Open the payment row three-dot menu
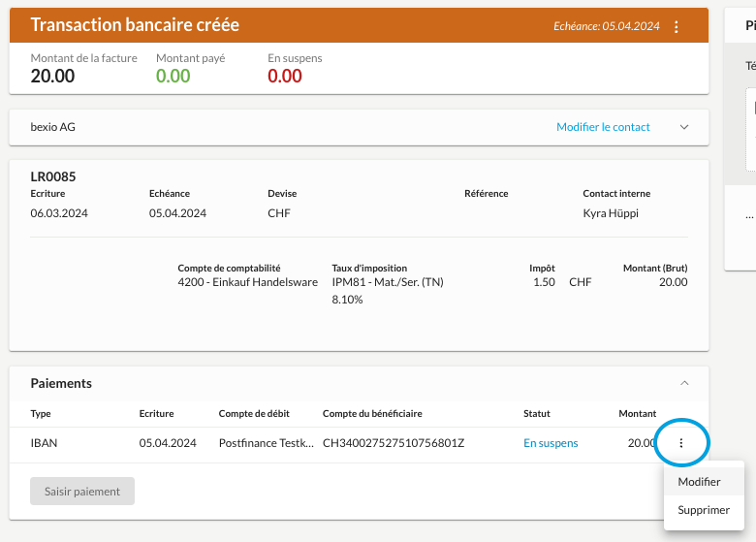The image size is (756, 542). point(680,443)
